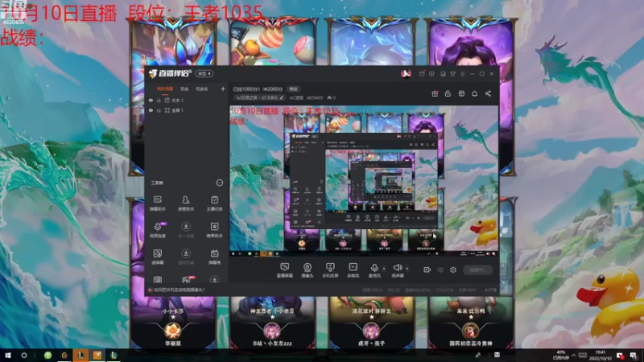Toggle visibility of the 文本 1 source
The height and width of the screenshot is (362, 644).
click(x=151, y=100)
